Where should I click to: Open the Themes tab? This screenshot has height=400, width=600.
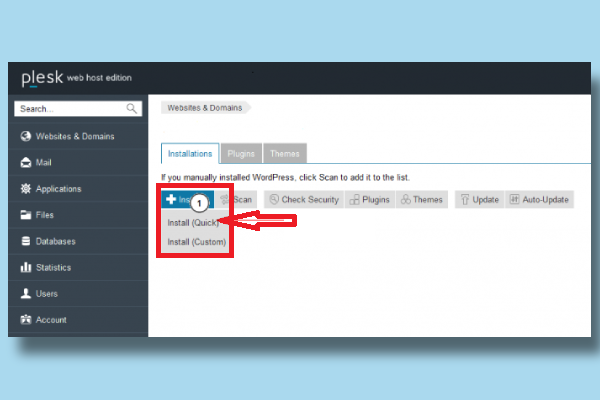pos(284,154)
